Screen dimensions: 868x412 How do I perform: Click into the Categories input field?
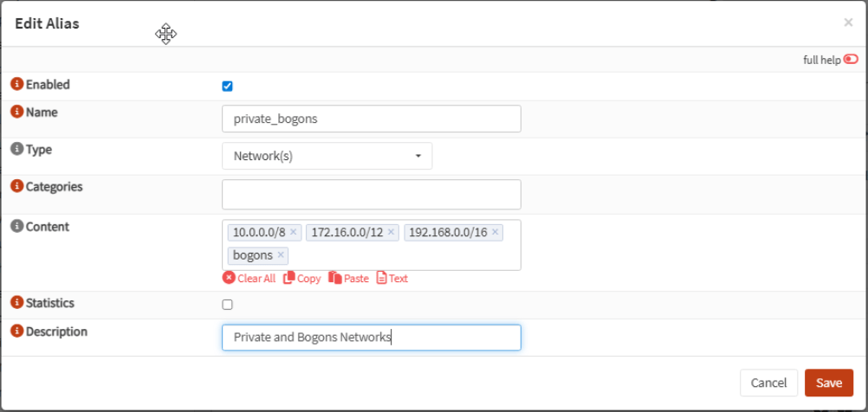371,195
